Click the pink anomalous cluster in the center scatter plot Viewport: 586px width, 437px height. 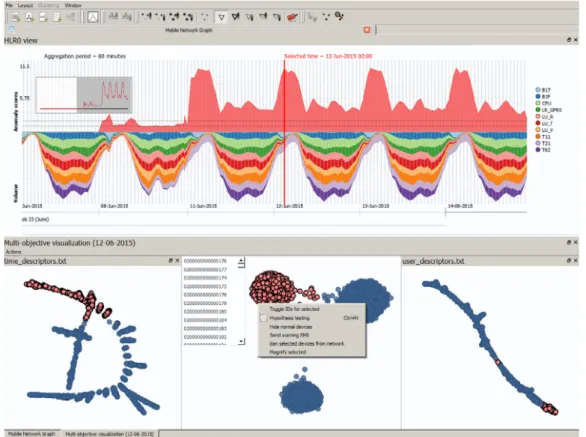tap(272, 287)
